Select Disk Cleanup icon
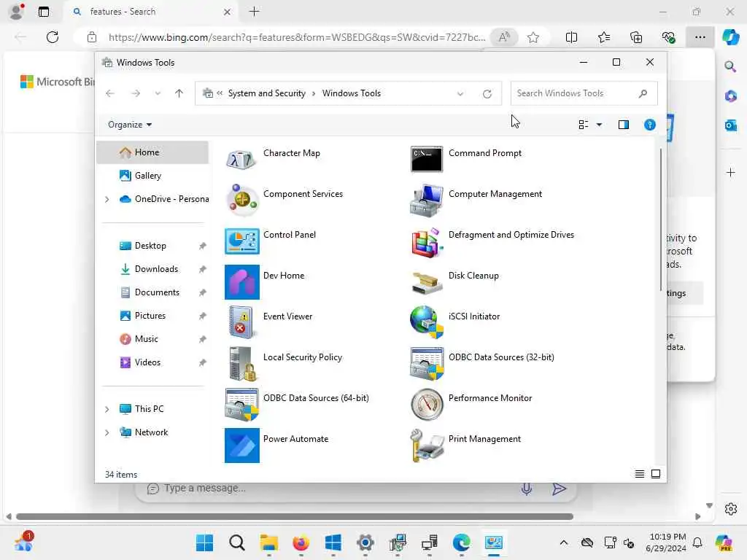Screen dimensions: 747x560 point(426,282)
